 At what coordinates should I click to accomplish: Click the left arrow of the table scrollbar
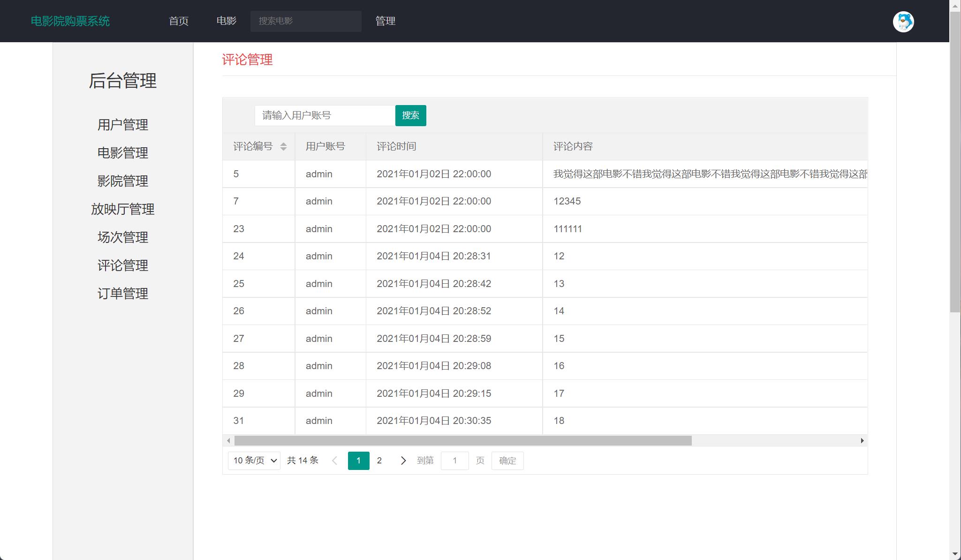tap(228, 440)
